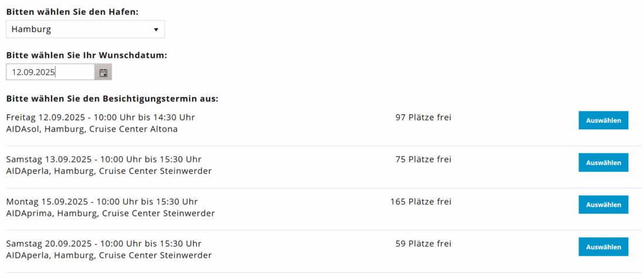Click the Samstag 13.09.2025 appointment time text

point(104,160)
